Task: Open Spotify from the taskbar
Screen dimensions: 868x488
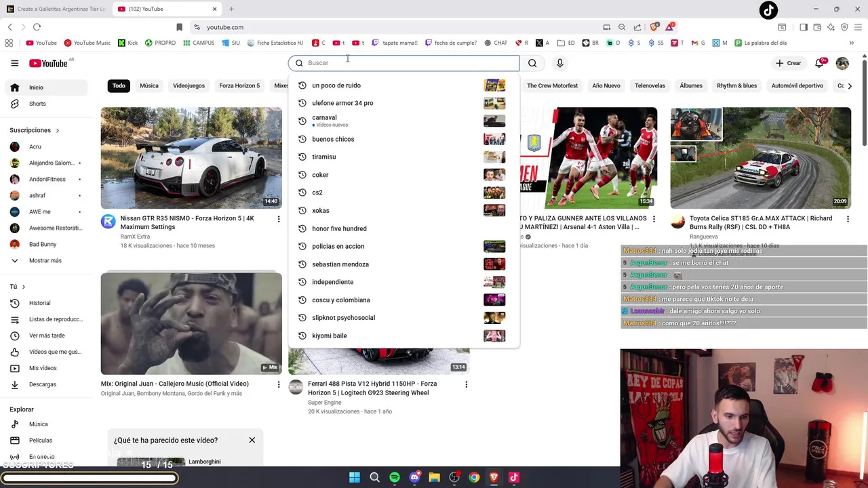Action: point(395,477)
